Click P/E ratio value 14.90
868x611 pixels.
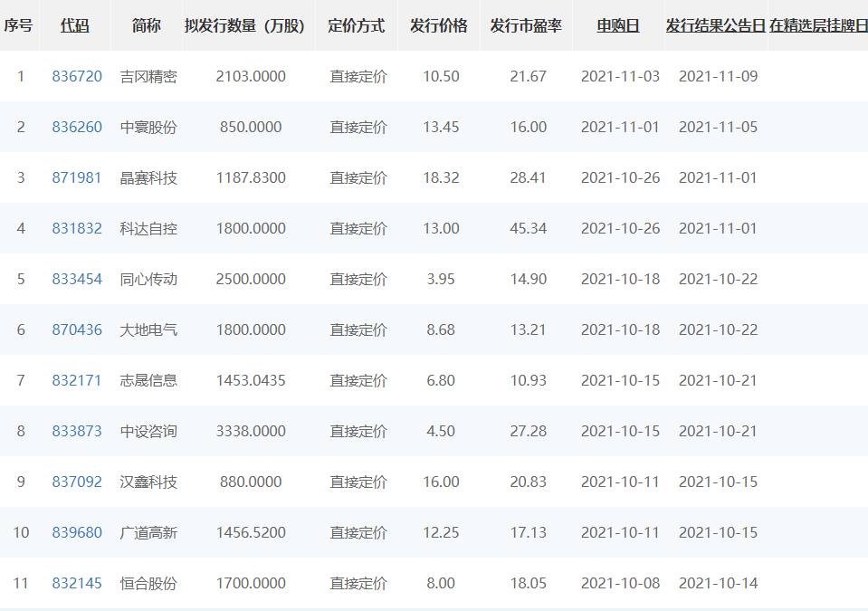[528, 279]
